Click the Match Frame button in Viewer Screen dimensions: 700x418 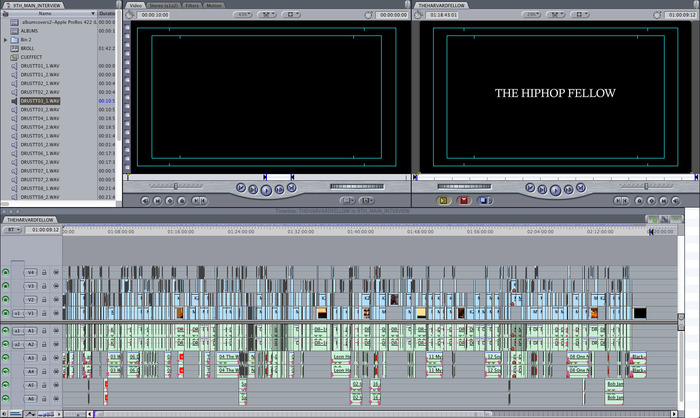click(145, 201)
